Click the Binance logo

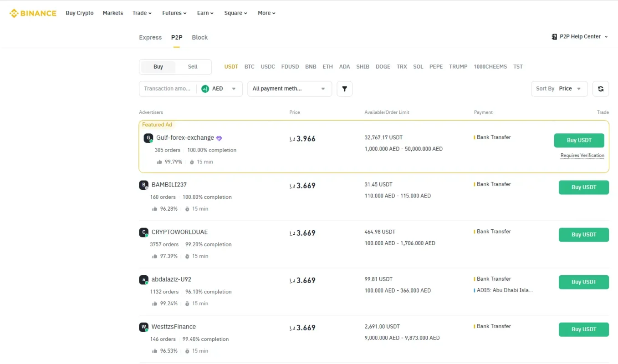[x=33, y=13]
